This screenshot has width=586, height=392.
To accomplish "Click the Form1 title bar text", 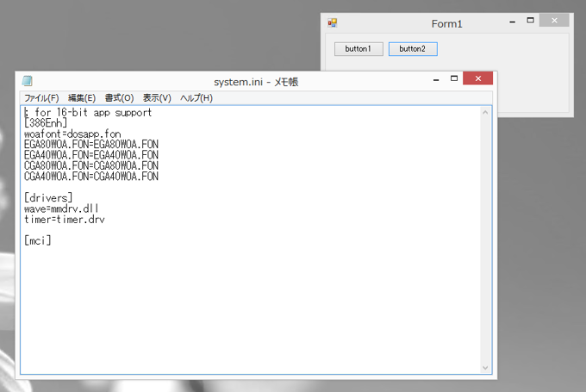I will coord(446,24).
